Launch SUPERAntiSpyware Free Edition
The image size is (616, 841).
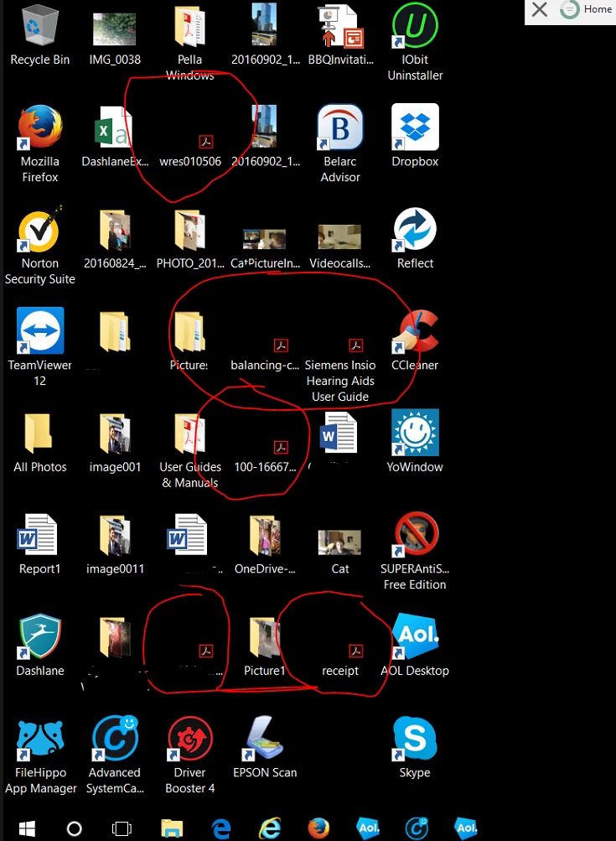tap(415, 535)
